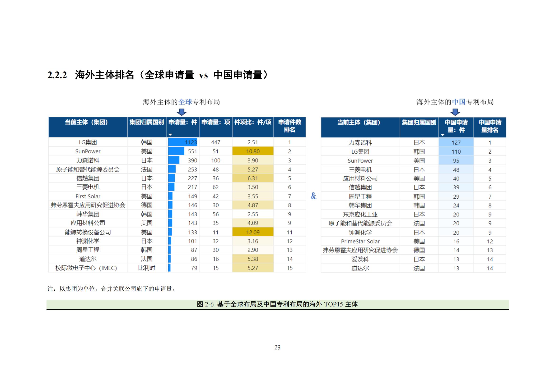Click the highlighted ratio 12.09
Screen dimensions: 555x392
[253, 232]
